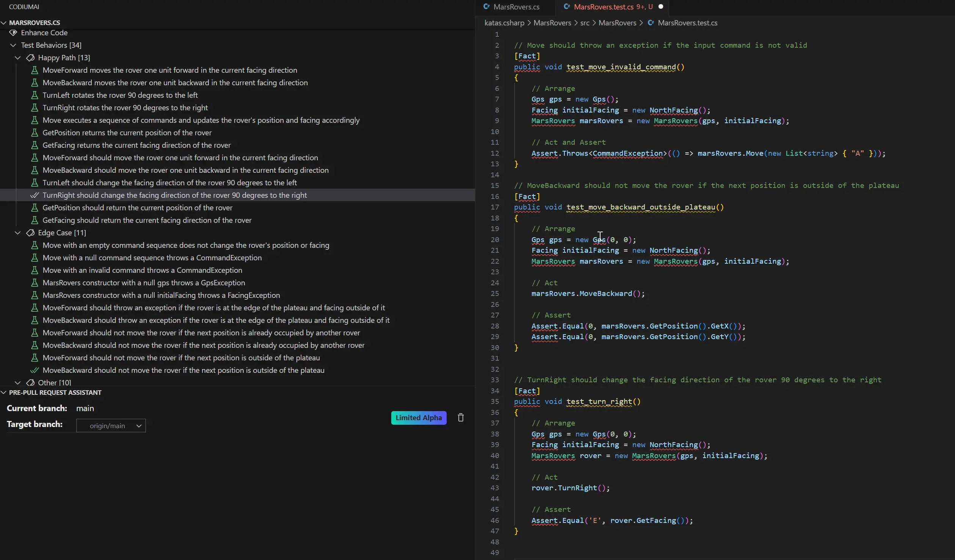Collapse the Test Behaviors [34] tree

click(x=13, y=45)
